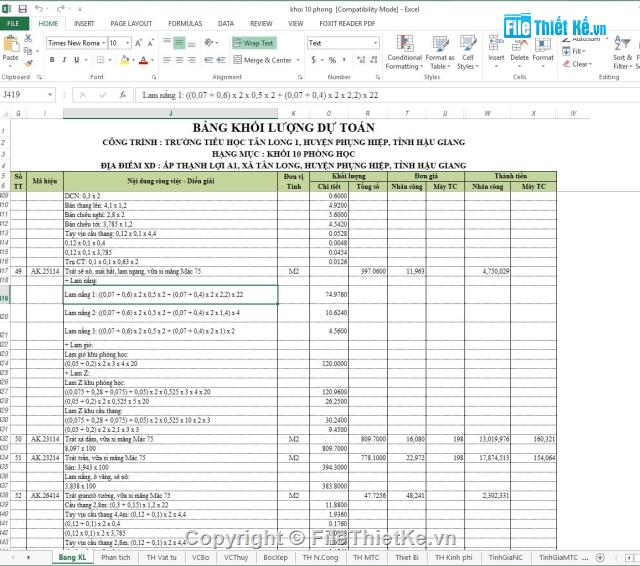Open the text Orientation tool
Screen dimensions: 640x566
(x=209, y=42)
